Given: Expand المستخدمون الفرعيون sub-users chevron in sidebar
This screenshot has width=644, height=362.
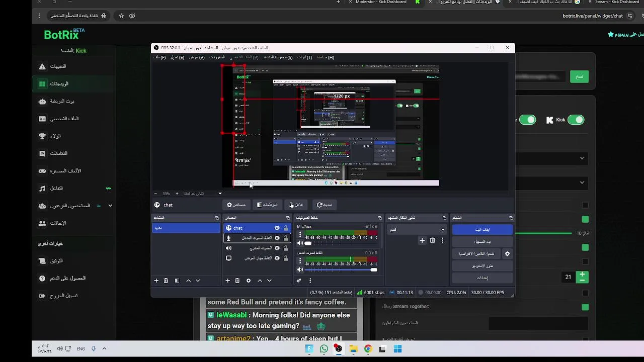Looking at the screenshot, I should pyautogui.click(x=110, y=206).
